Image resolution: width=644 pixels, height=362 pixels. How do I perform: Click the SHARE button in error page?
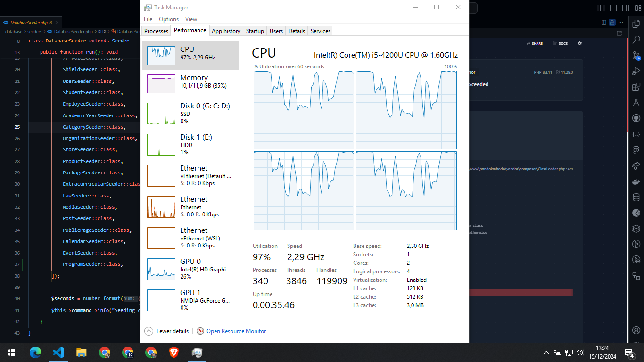click(535, 43)
